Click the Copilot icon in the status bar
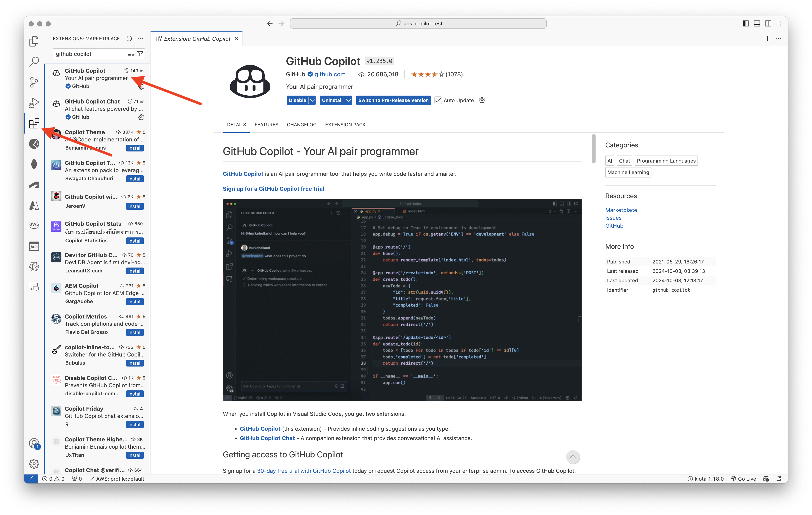Image resolution: width=812 pixels, height=515 pixels. (766, 479)
